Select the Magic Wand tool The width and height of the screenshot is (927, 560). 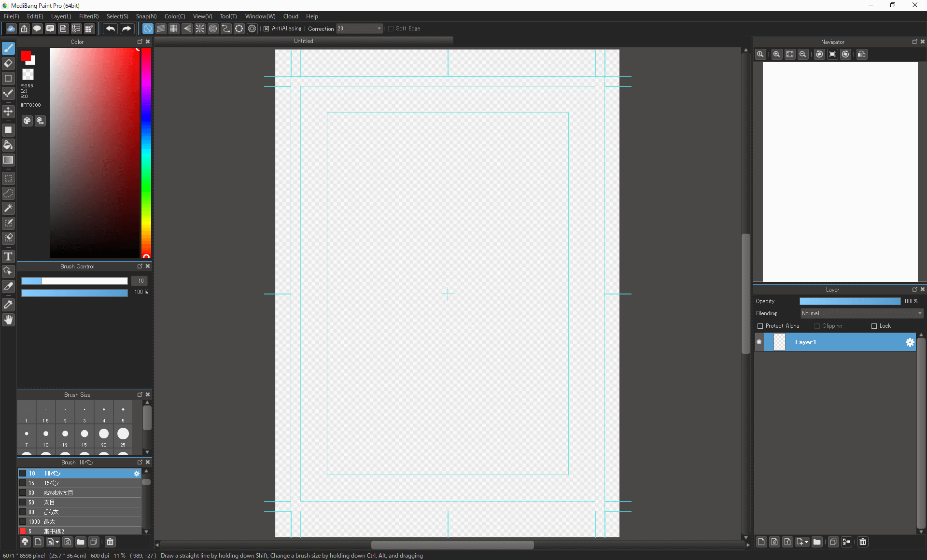point(8,208)
